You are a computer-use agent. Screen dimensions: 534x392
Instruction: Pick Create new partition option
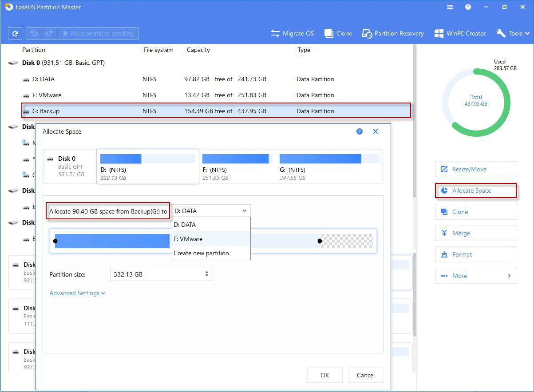[211, 253]
